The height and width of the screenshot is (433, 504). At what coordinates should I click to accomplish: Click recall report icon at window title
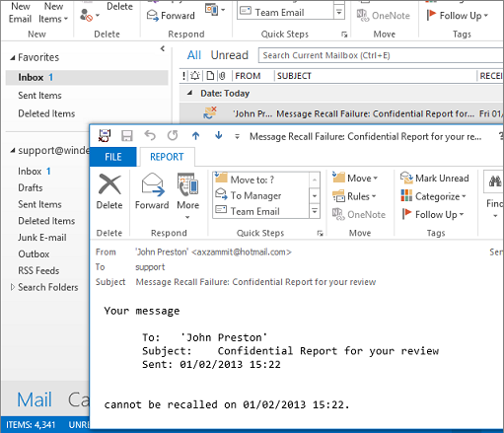(105, 135)
